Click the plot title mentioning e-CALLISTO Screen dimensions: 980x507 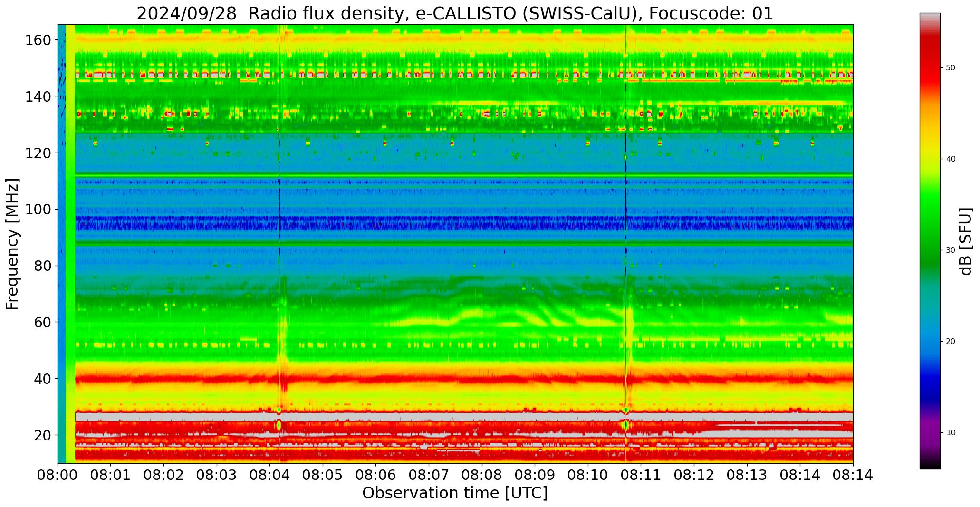point(455,13)
